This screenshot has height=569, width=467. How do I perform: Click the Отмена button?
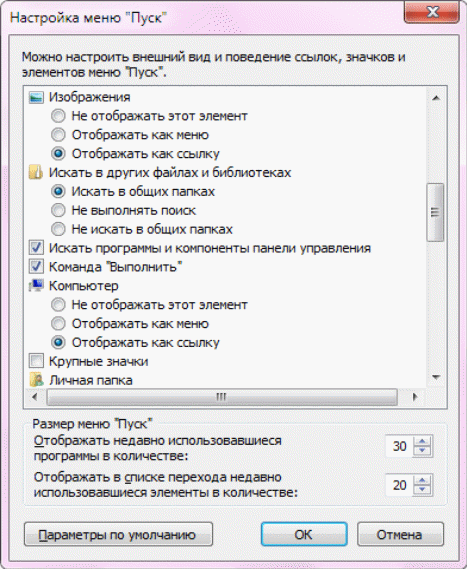tap(400, 535)
